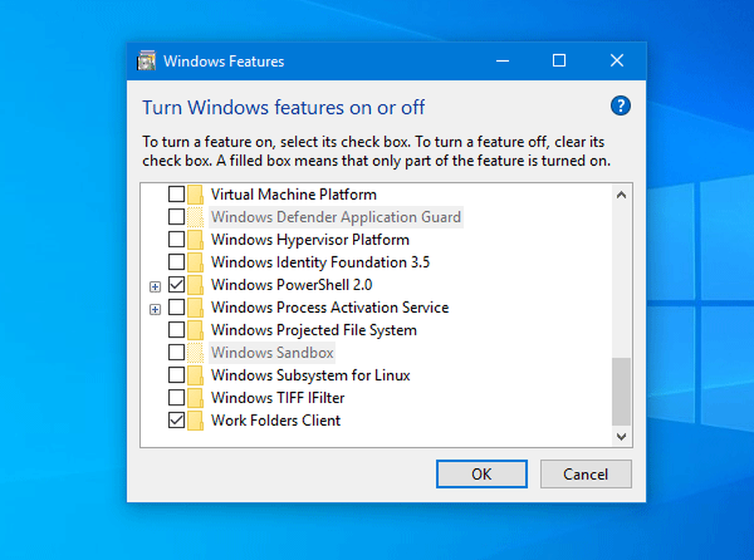
Task: Click the greyed Windows Sandbox folder icon
Action: click(x=195, y=353)
